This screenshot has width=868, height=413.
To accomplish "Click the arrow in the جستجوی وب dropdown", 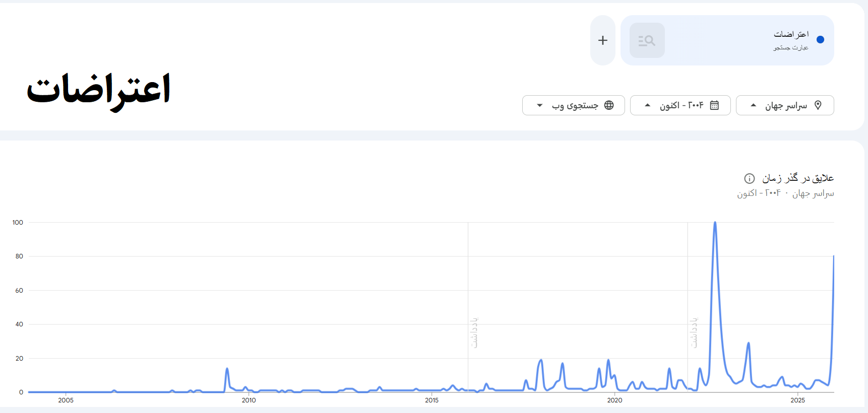I will coord(540,105).
